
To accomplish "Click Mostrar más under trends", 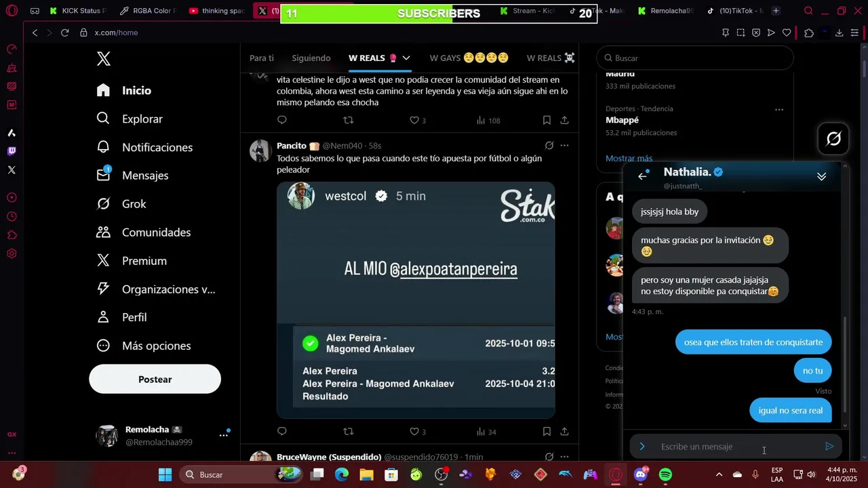I will tap(629, 159).
